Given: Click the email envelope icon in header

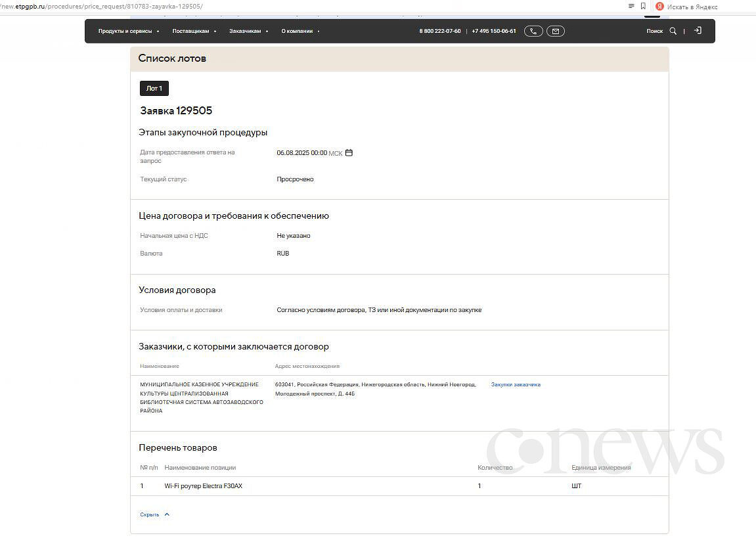Looking at the screenshot, I should coord(555,31).
